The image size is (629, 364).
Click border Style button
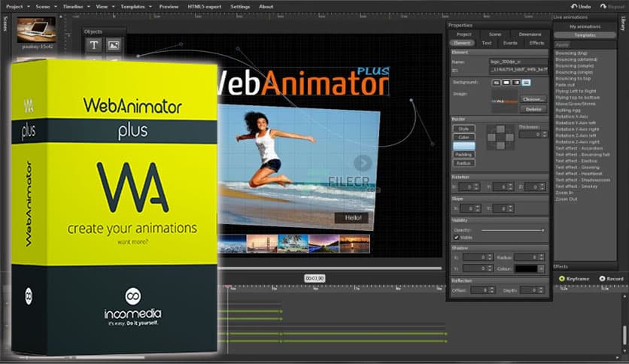click(463, 129)
